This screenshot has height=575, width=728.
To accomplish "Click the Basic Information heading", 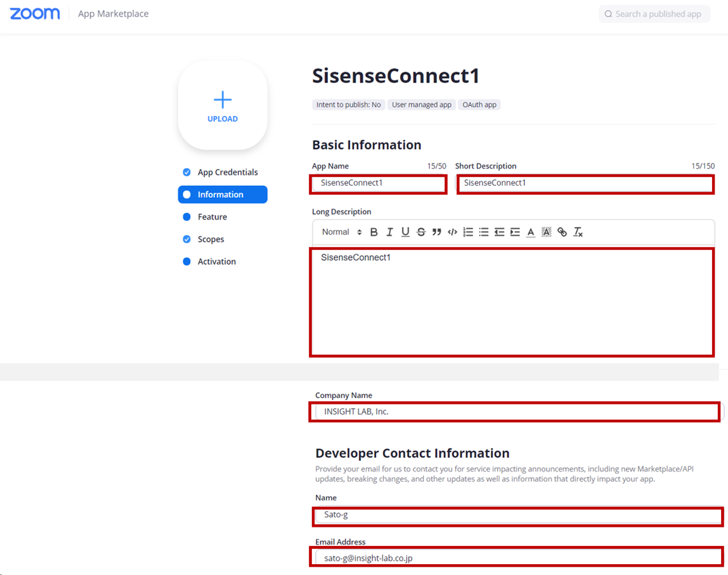I will pos(367,145).
